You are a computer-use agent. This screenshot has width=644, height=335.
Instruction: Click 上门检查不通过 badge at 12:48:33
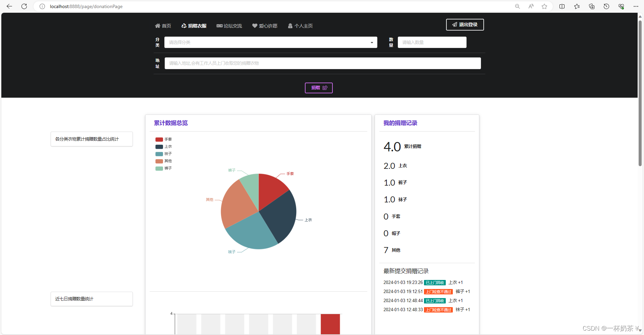point(438,310)
